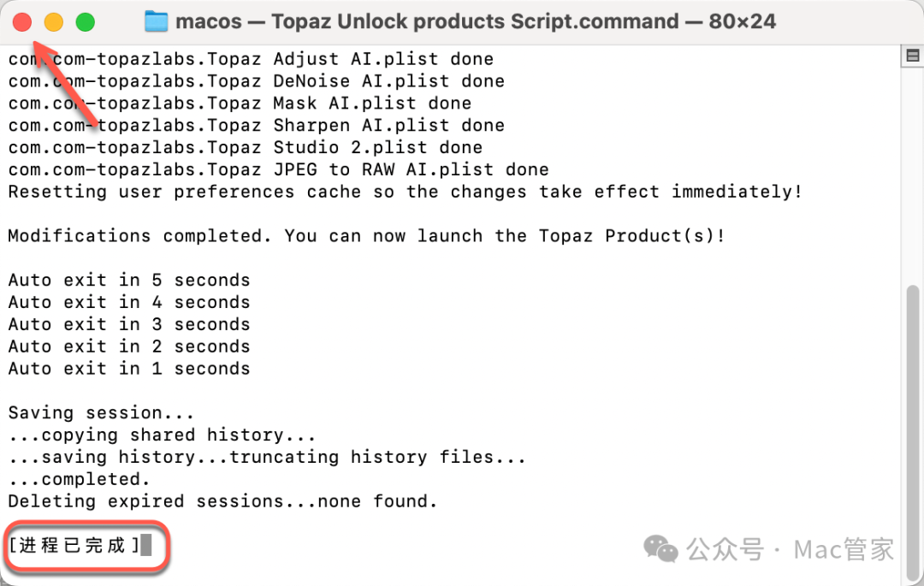The width and height of the screenshot is (924, 586).
Task: Click the '[进程已完成]' process completed text
Action: coord(74,545)
